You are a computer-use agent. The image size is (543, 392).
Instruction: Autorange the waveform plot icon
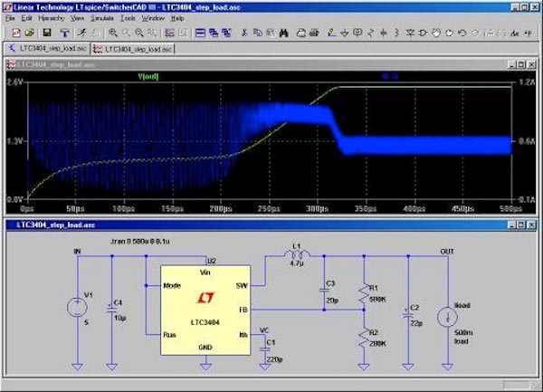click(x=169, y=33)
